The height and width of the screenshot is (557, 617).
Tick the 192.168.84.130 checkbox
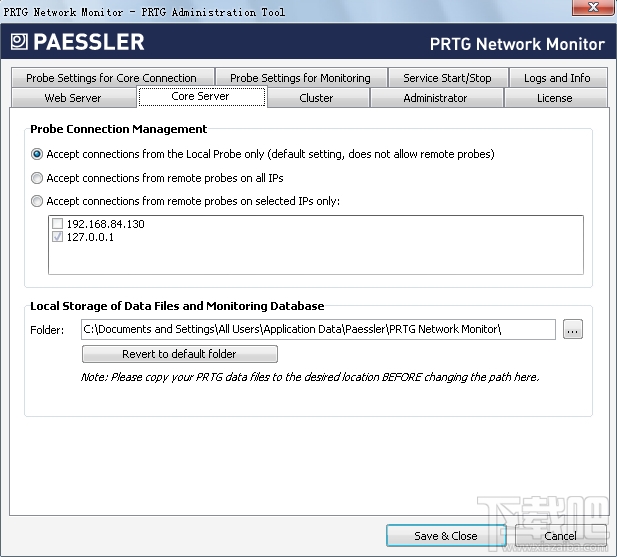tap(57, 224)
